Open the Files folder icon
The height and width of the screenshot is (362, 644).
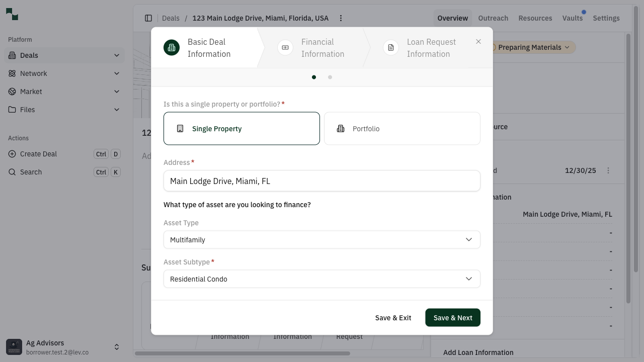(x=12, y=110)
